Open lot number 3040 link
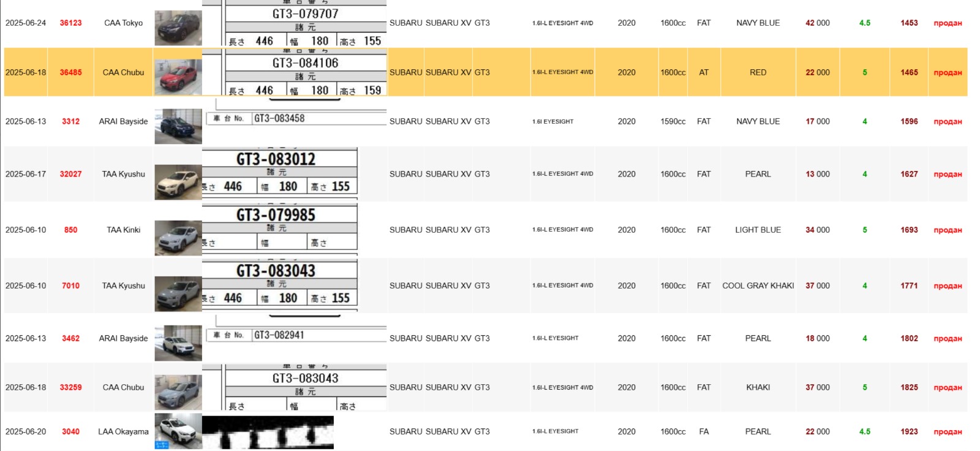The image size is (980, 451). pos(70,431)
